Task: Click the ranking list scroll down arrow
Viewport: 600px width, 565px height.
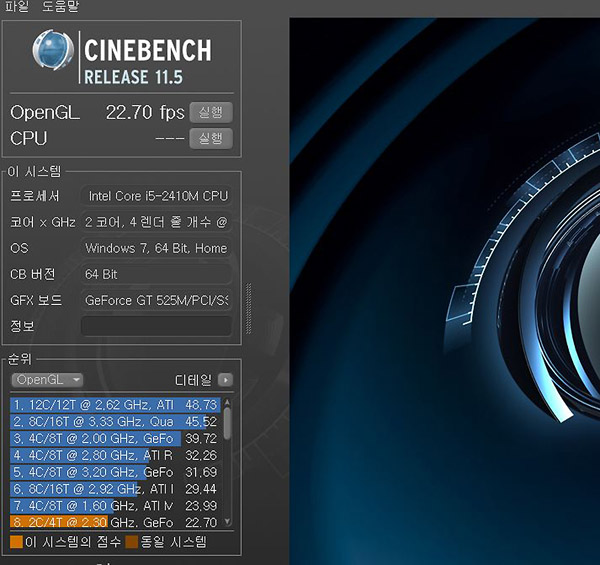Action: (x=227, y=521)
